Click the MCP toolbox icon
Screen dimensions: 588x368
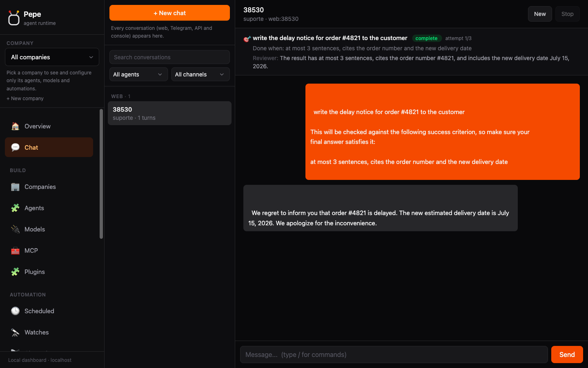click(x=15, y=251)
